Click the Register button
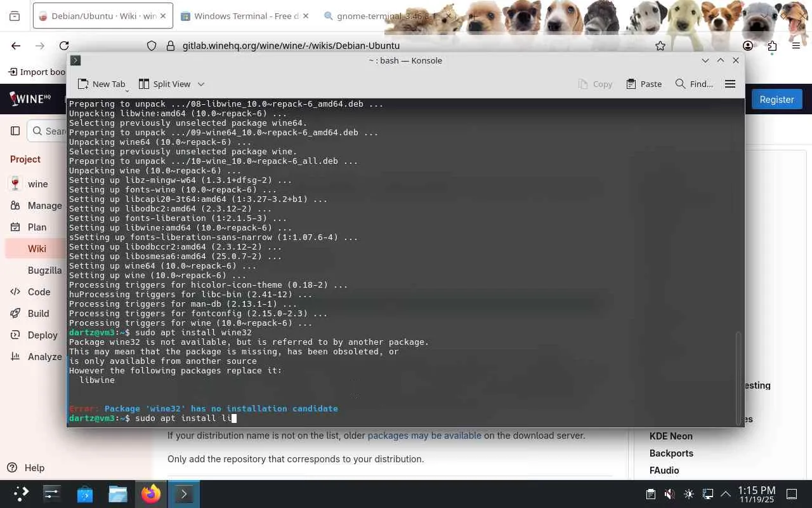Image resolution: width=812 pixels, height=508 pixels. (x=776, y=99)
